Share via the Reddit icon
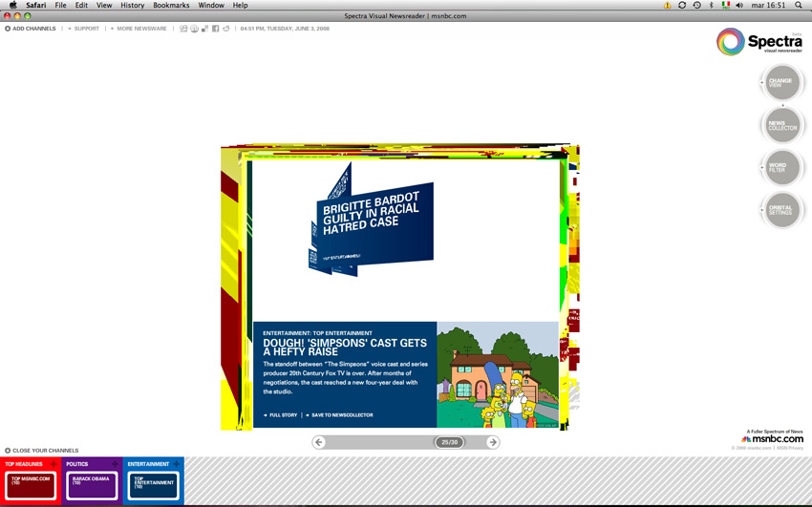Viewport: 812px width, 507px height. (x=226, y=29)
